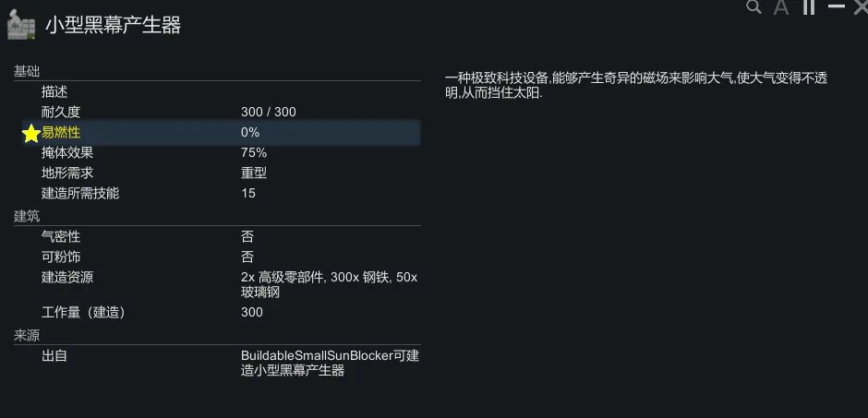
Task: Click the yellow star beside 易燃性
Action: coord(30,134)
